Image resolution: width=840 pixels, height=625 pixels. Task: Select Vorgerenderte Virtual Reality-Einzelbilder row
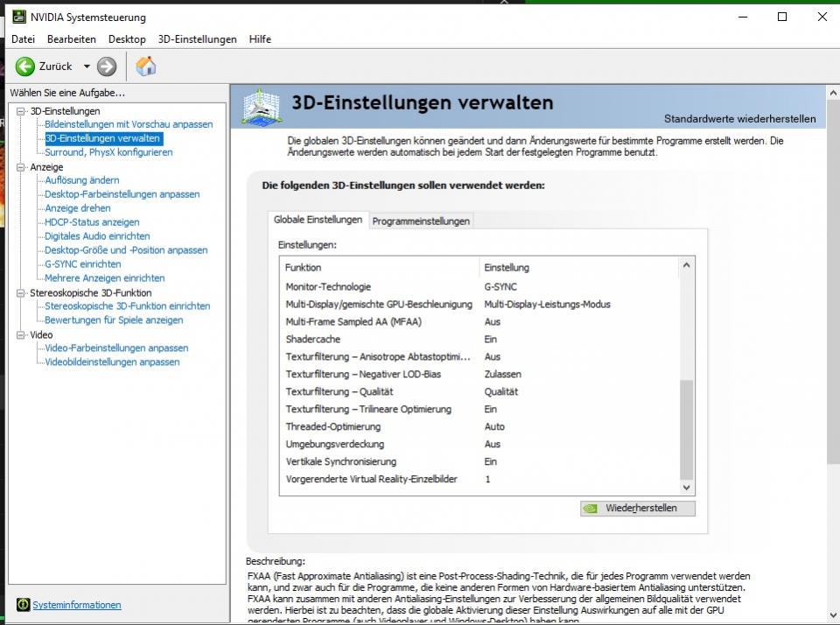480,479
